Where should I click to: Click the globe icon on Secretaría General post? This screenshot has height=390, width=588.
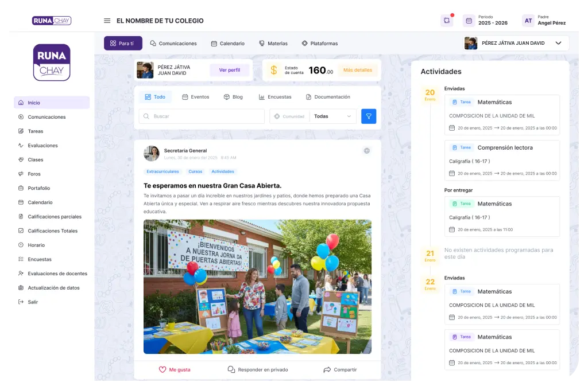(x=367, y=151)
